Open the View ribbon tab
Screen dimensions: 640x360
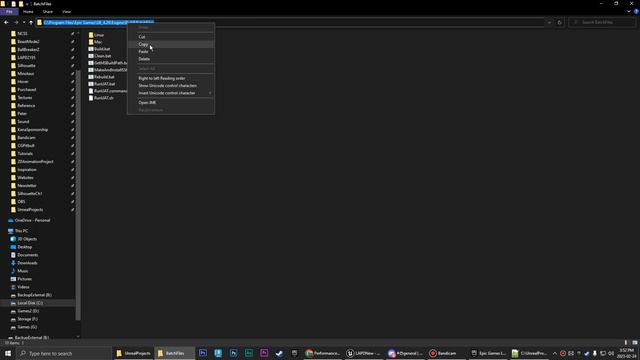click(66, 12)
